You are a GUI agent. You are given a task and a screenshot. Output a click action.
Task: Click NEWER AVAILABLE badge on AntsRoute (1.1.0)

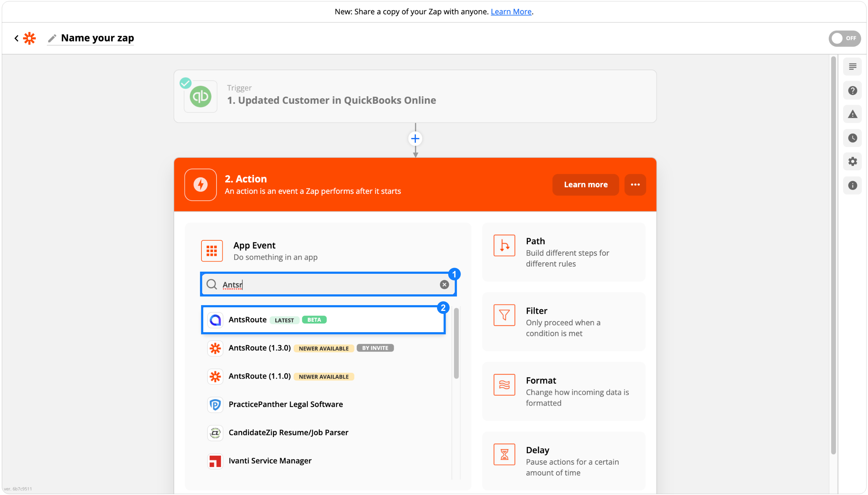pyautogui.click(x=324, y=377)
